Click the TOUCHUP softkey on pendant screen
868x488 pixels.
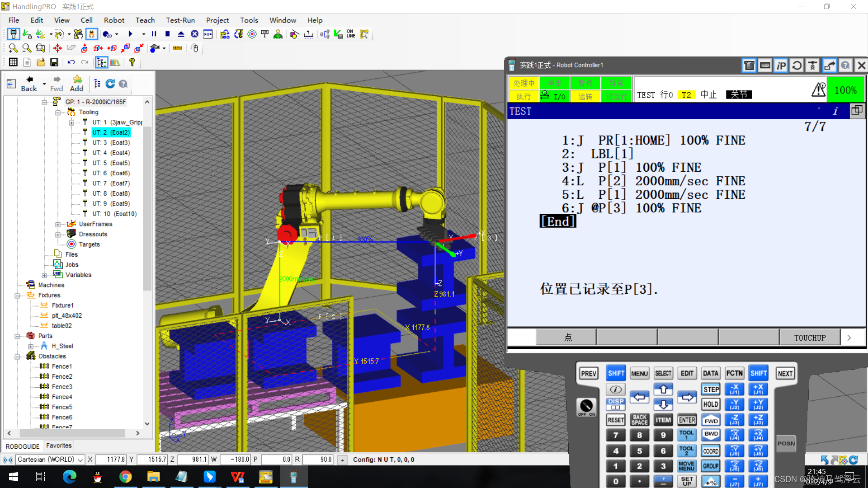tap(810, 338)
